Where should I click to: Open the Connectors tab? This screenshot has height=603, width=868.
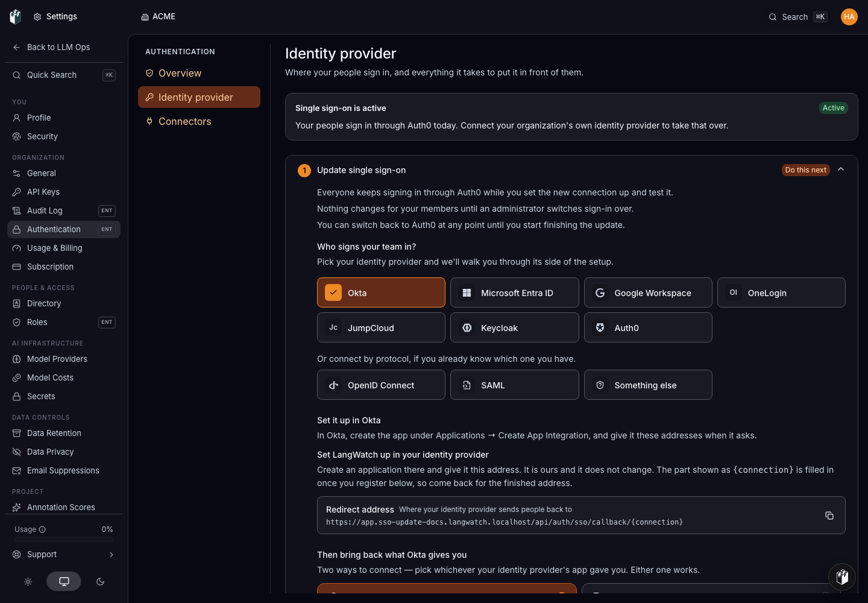click(199, 121)
